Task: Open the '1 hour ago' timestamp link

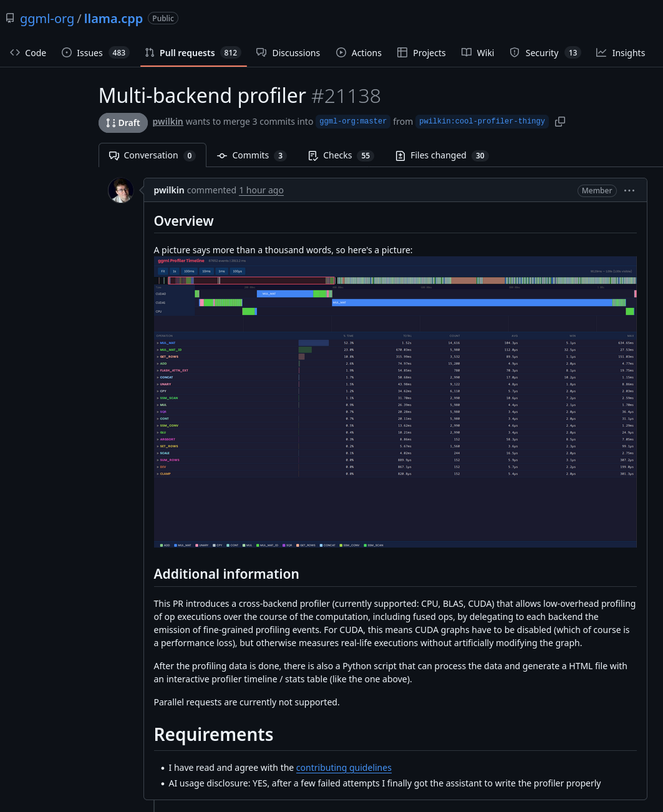Action: pos(261,190)
